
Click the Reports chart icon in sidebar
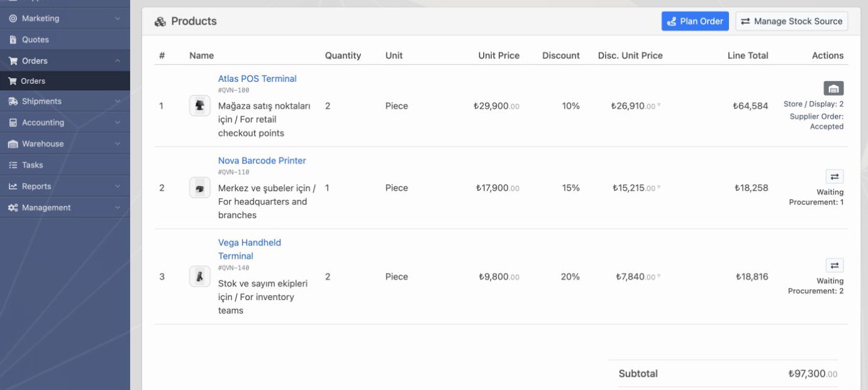[13, 186]
